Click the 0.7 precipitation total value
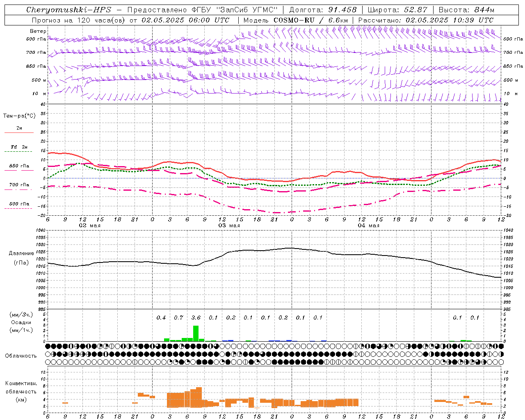 (x=178, y=317)
